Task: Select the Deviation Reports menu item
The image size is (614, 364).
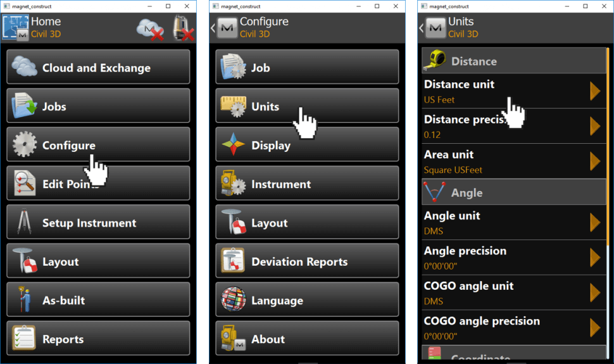Action: 307,261
